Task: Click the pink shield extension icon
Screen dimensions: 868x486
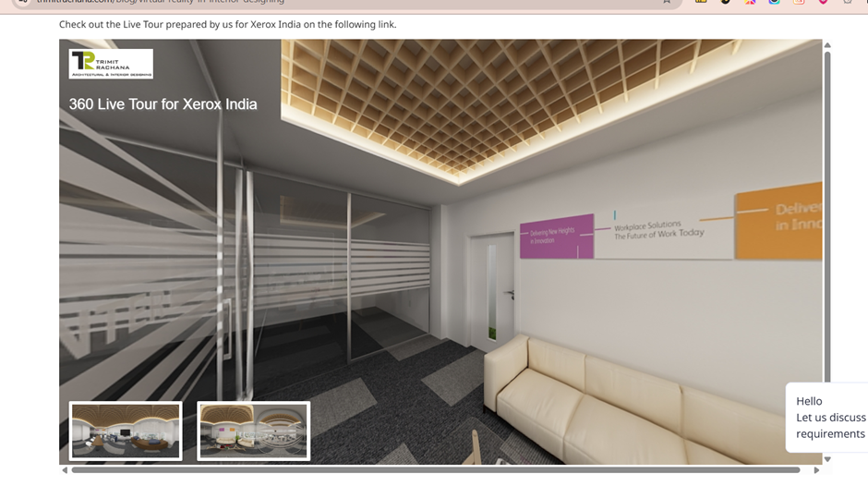Action: click(823, 2)
